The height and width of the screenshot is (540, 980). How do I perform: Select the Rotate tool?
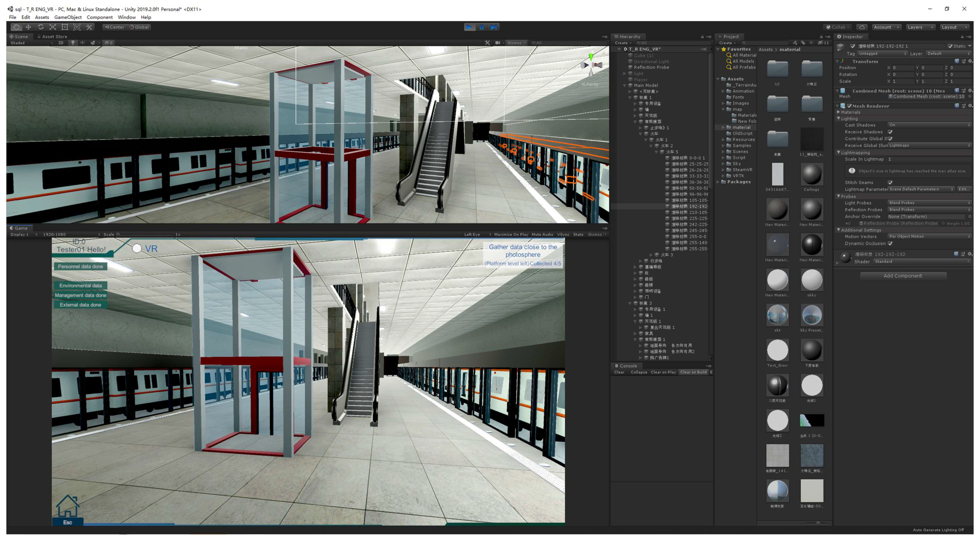tap(40, 27)
